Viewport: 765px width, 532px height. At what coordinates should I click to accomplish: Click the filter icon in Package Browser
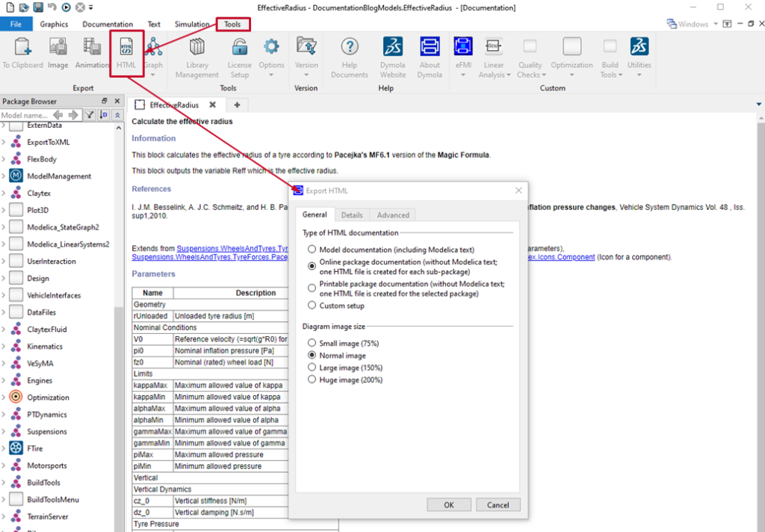coord(90,115)
